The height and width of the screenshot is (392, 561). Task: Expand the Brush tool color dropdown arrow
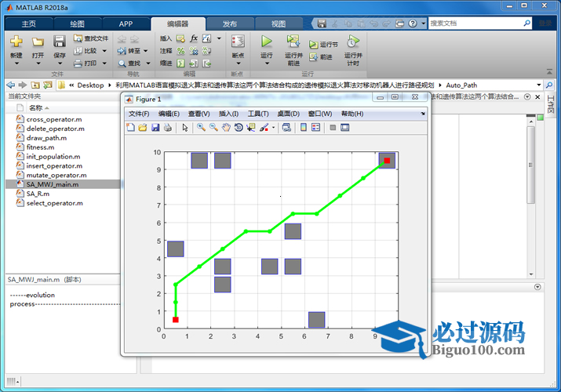tap(273, 128)
